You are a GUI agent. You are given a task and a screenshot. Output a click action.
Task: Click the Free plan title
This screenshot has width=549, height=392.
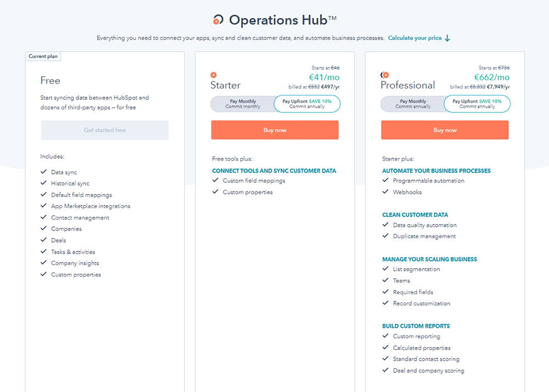coord(50,81)
